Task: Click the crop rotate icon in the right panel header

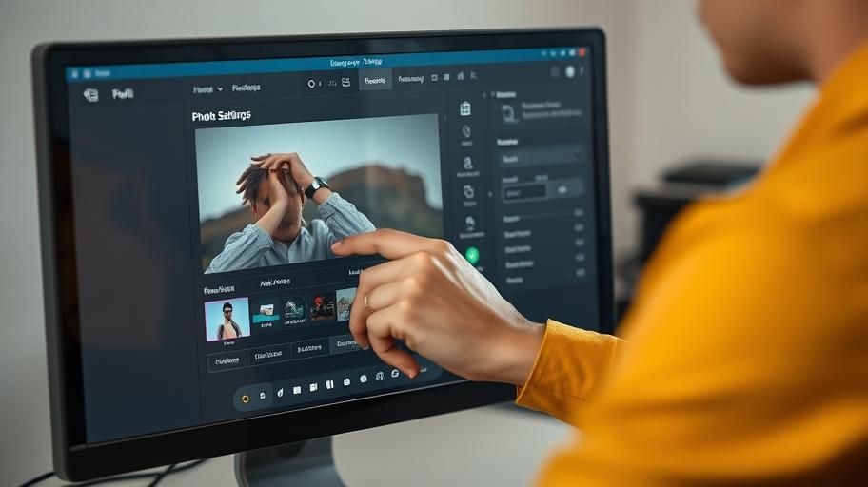Action: (x=509, y=113)
